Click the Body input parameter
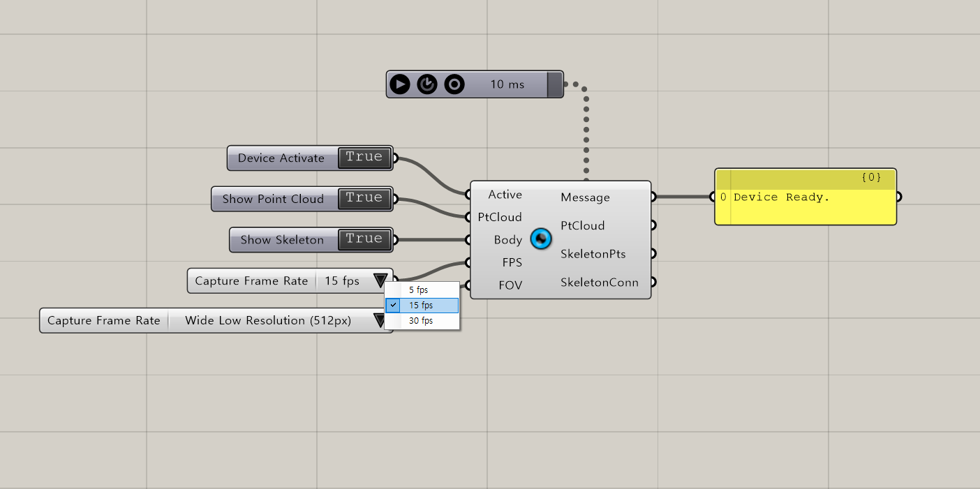The height and width of the screenshot is (489, 980). point(508,239)
